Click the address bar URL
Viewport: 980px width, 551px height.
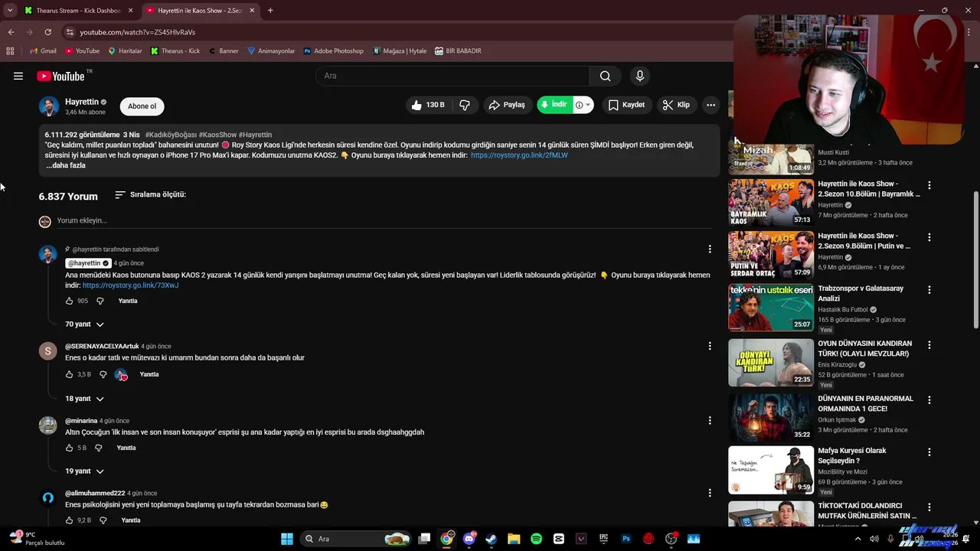coord(138,32)
